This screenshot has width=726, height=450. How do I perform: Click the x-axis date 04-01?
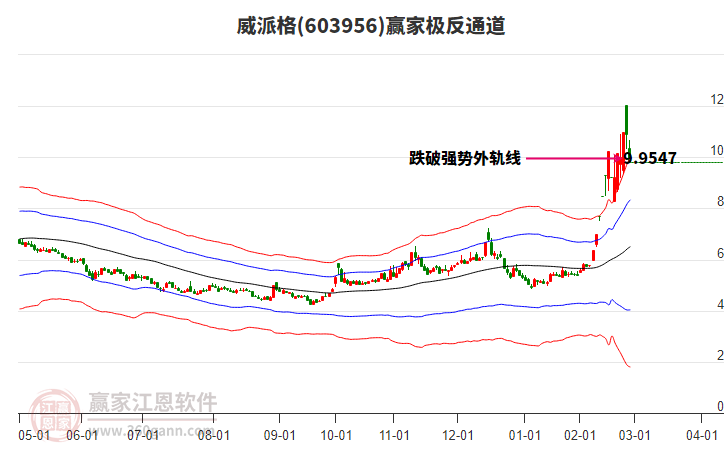tap(701, 435)
